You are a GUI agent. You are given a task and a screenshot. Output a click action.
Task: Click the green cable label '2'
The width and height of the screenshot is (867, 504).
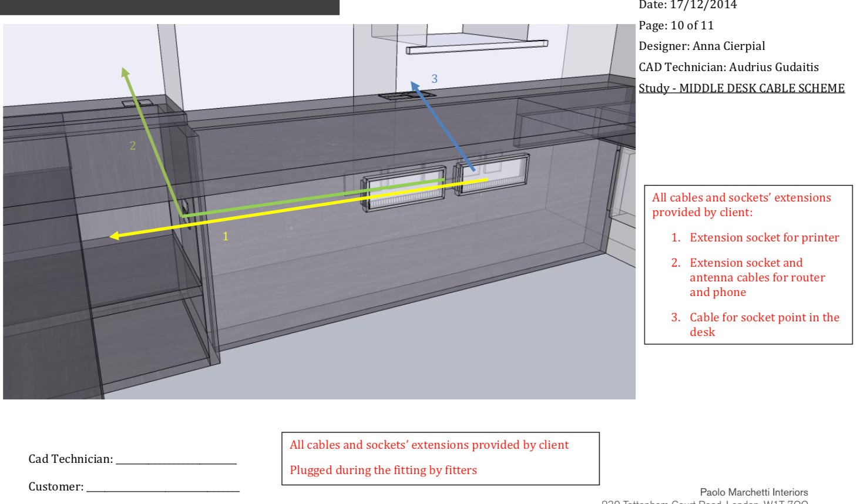point(133,146)
